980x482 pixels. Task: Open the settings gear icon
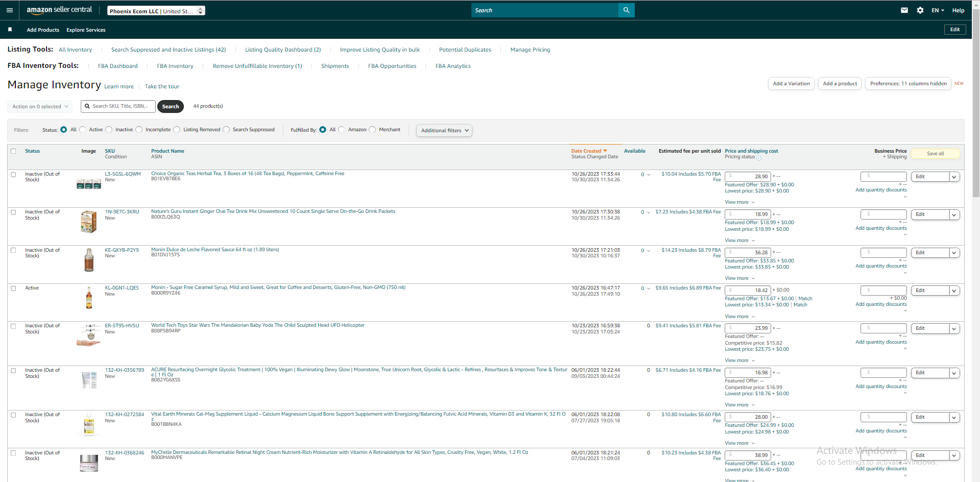point(920,10)
